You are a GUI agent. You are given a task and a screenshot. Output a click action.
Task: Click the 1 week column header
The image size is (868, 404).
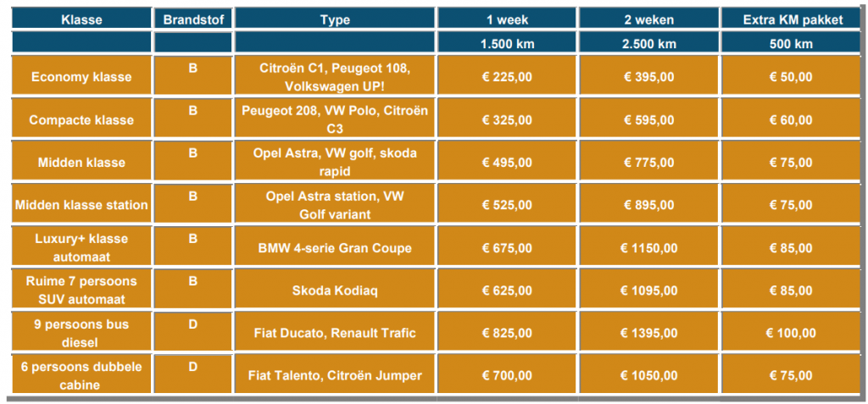[507, 20]
